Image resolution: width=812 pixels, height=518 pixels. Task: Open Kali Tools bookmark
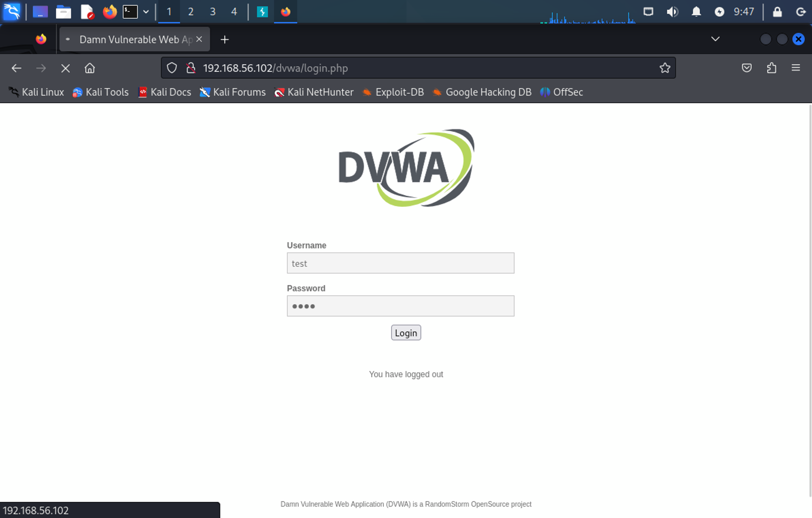pyautogui.click(x=100, y=92)
